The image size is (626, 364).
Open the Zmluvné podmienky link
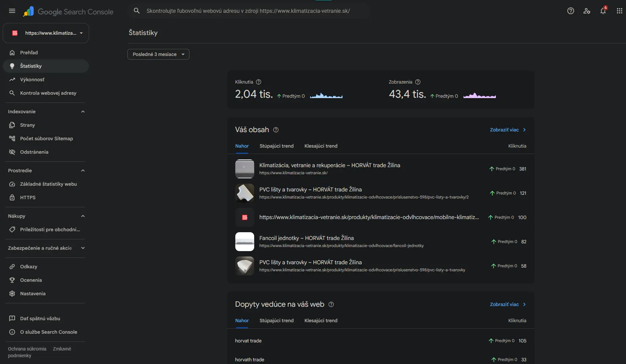62,349
